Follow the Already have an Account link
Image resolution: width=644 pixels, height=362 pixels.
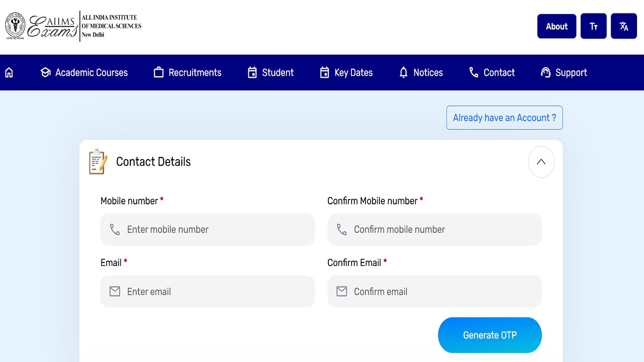pos(504,118)
